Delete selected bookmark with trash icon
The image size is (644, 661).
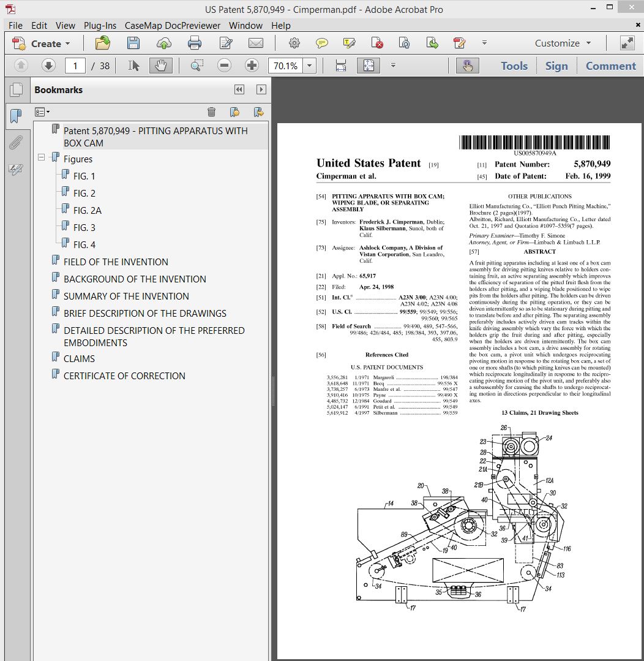pos(211,111)
